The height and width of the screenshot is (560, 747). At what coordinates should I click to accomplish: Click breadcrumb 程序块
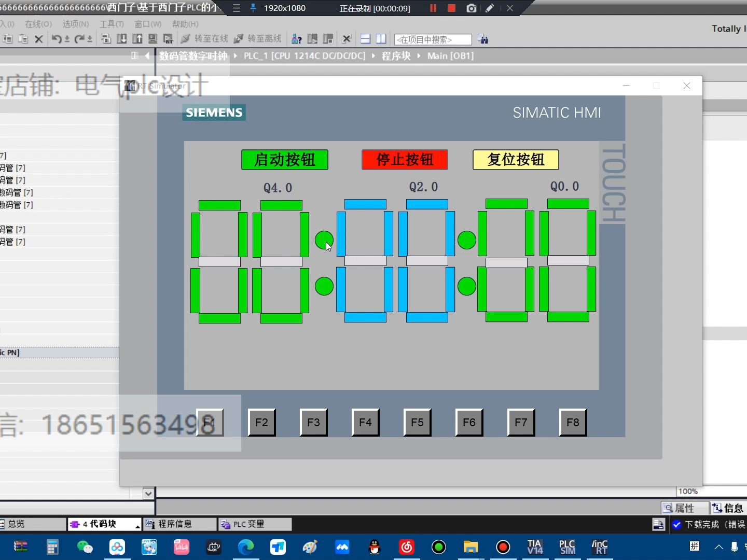click(396, 56)
